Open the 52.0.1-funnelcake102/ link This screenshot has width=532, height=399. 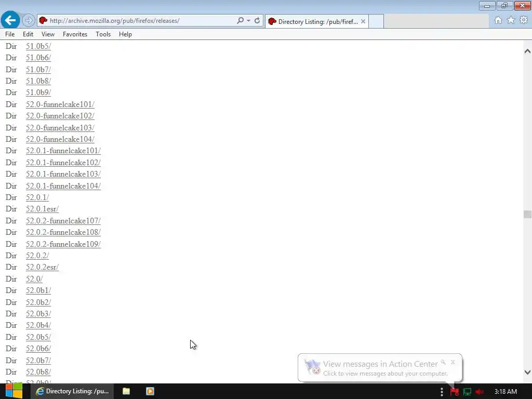[x=63, y=163]
